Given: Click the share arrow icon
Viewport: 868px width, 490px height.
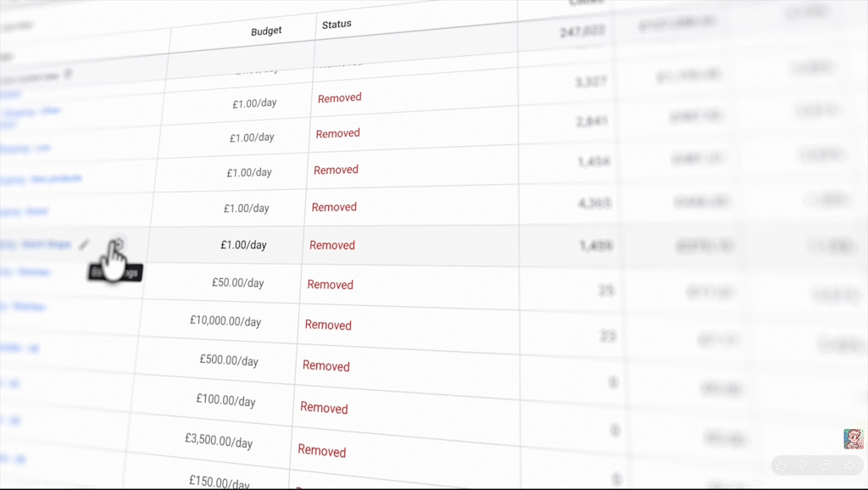Looking at the screenshot, I should tap(849, 465).
